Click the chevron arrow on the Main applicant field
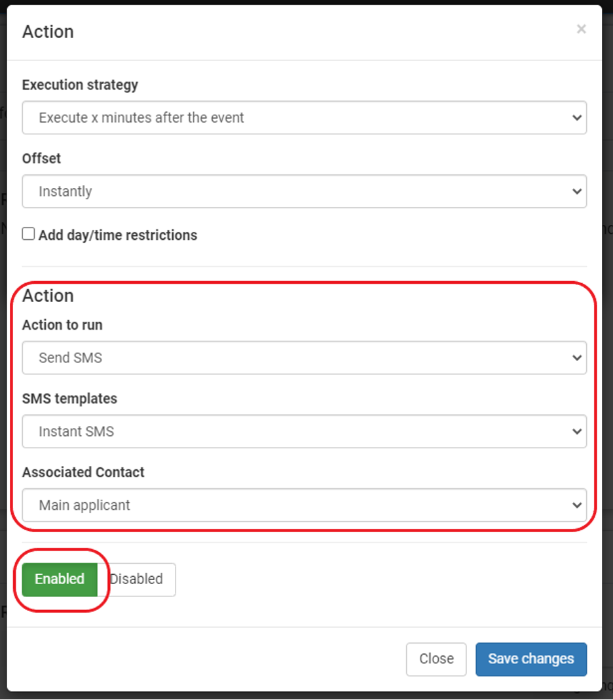Viewport: 613px width, 700px height. 577,505
